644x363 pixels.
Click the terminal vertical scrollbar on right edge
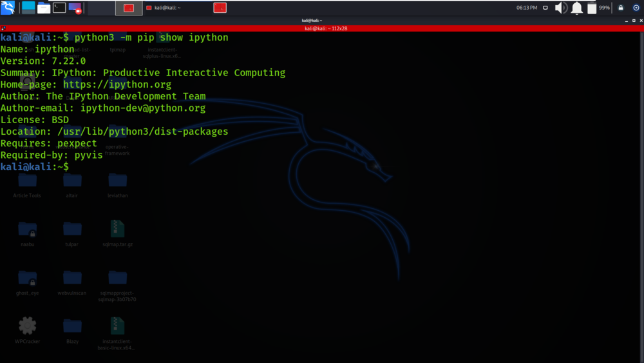[642, 197]
